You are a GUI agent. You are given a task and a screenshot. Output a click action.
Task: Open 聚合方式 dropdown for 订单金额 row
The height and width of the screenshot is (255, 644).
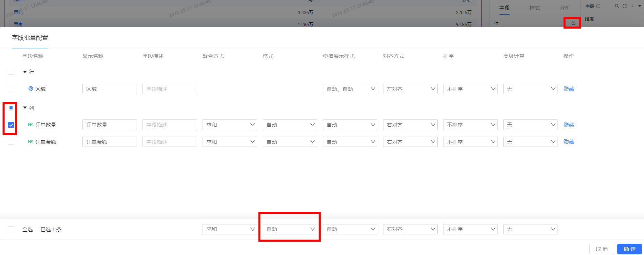pyautogui.click(x=230, y=142)
